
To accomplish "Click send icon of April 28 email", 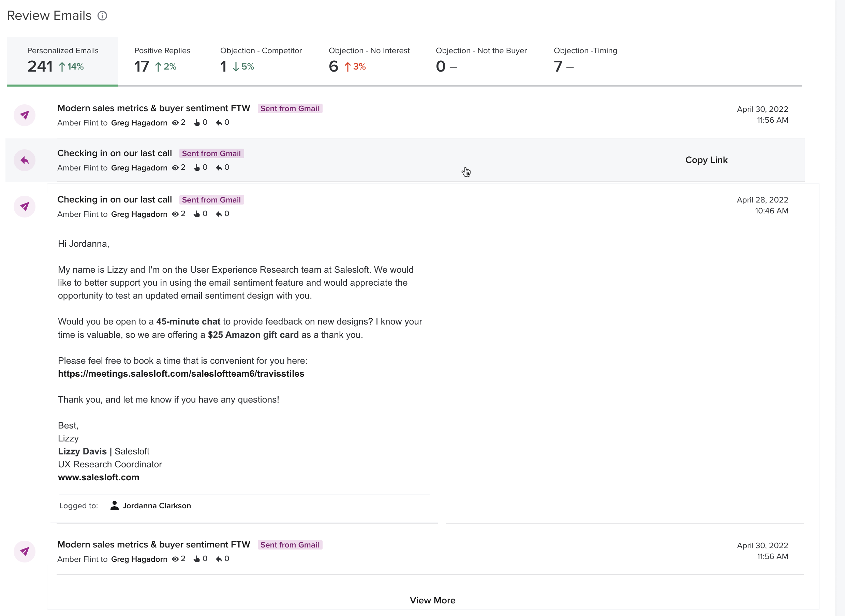I will pos(25,207).
